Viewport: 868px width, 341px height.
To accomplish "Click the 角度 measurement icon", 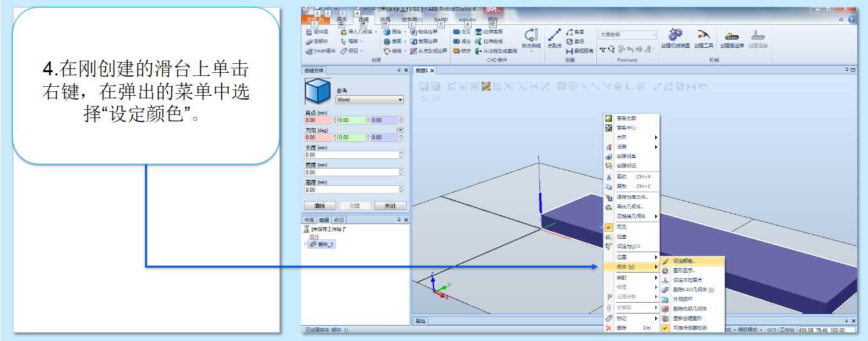I will 570,32.
